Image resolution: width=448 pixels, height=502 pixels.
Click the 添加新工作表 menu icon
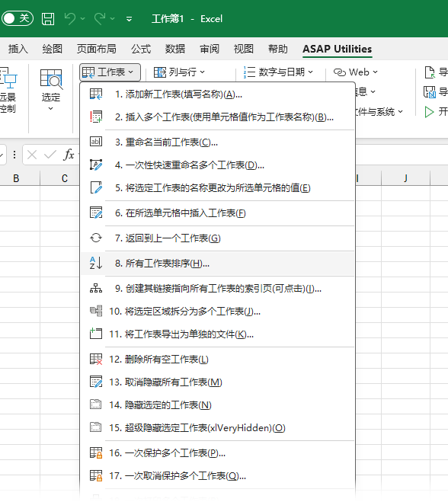click(96, 94)
